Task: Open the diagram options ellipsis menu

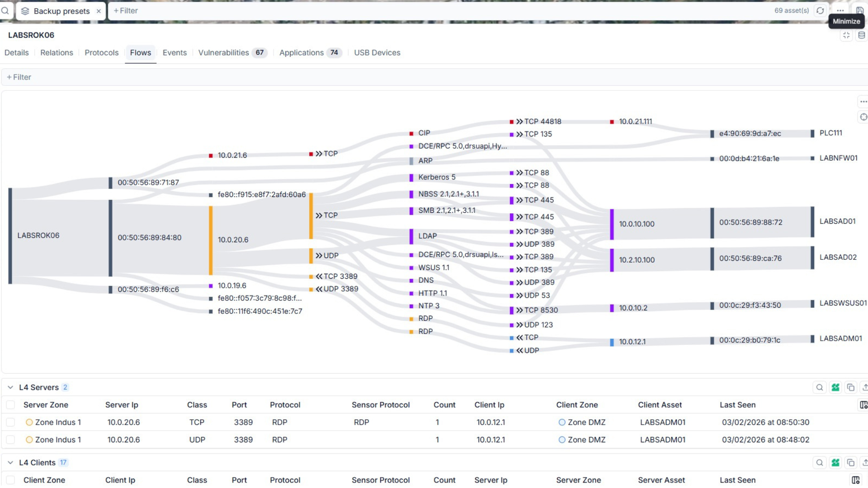Action: (x=863, y=101)
